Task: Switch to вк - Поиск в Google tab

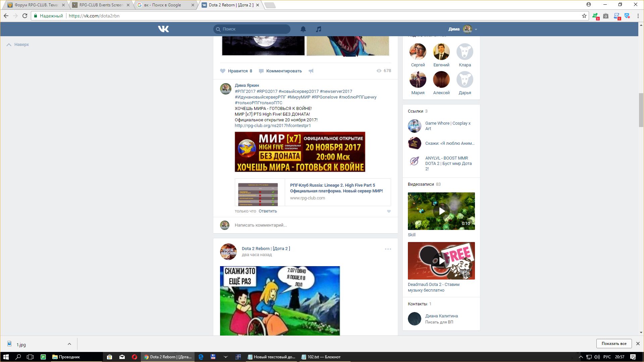Action: 166,5
